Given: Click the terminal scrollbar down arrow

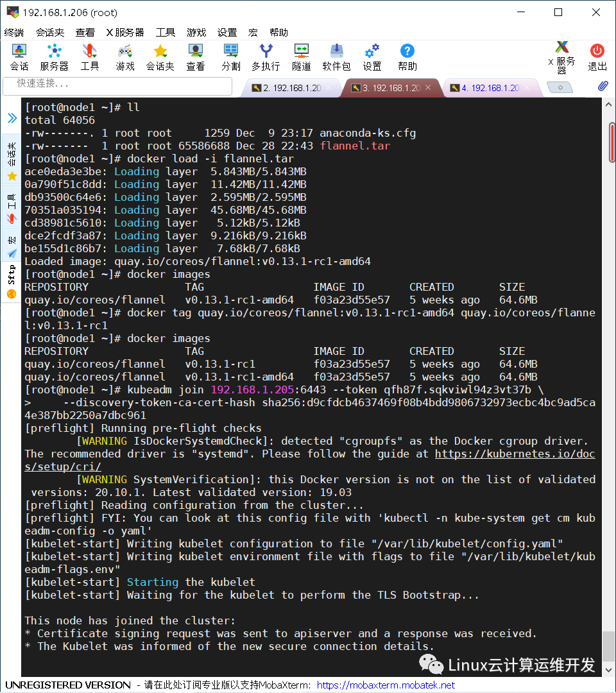Looking at the screenshot, I should (x=608, y=670).
